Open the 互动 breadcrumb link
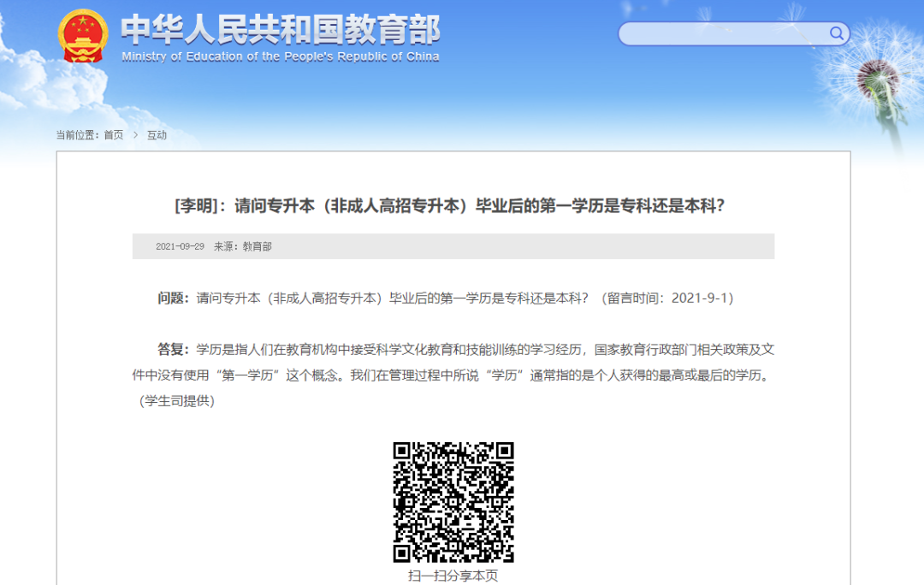924x585 pixels. pos(157,134)
